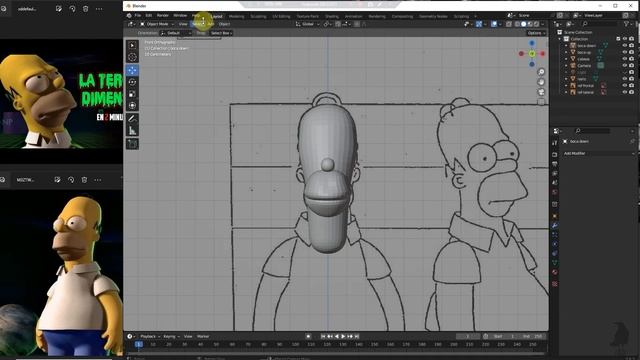
Task: Play the animation forward
Action: tap(343, 336)
